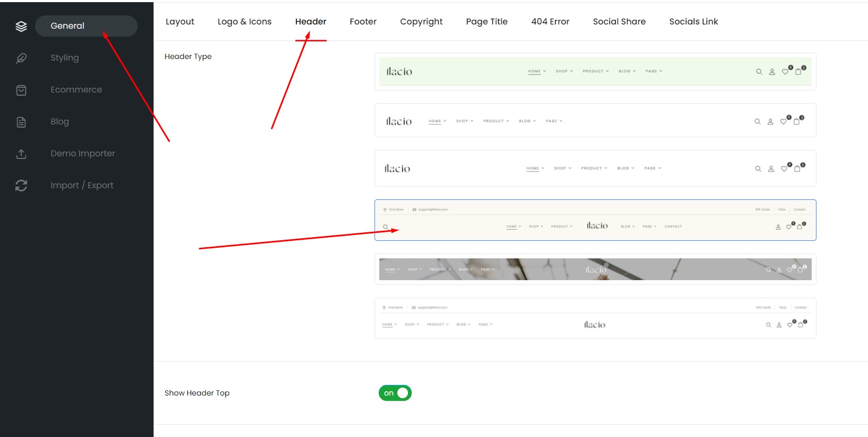This screenshot has width=868, height=437.
Task: Open the Footer tab
Action: coord(363,21)
